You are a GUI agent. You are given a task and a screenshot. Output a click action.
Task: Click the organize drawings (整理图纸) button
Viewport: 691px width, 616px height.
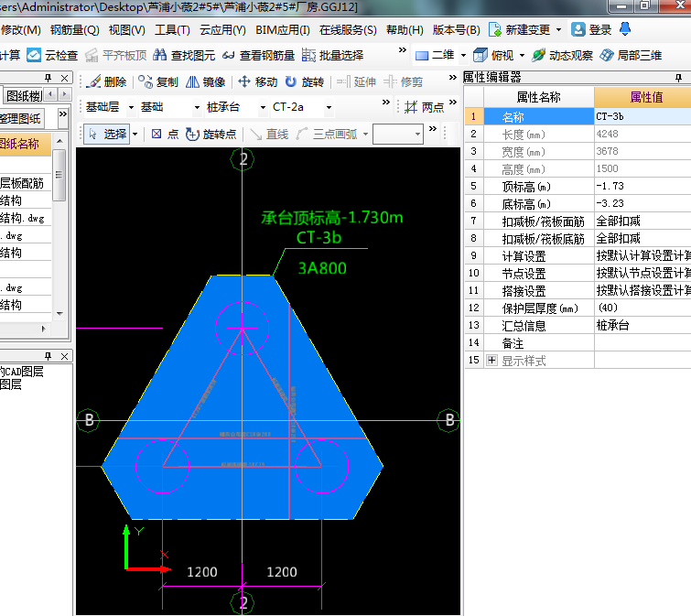21,118
